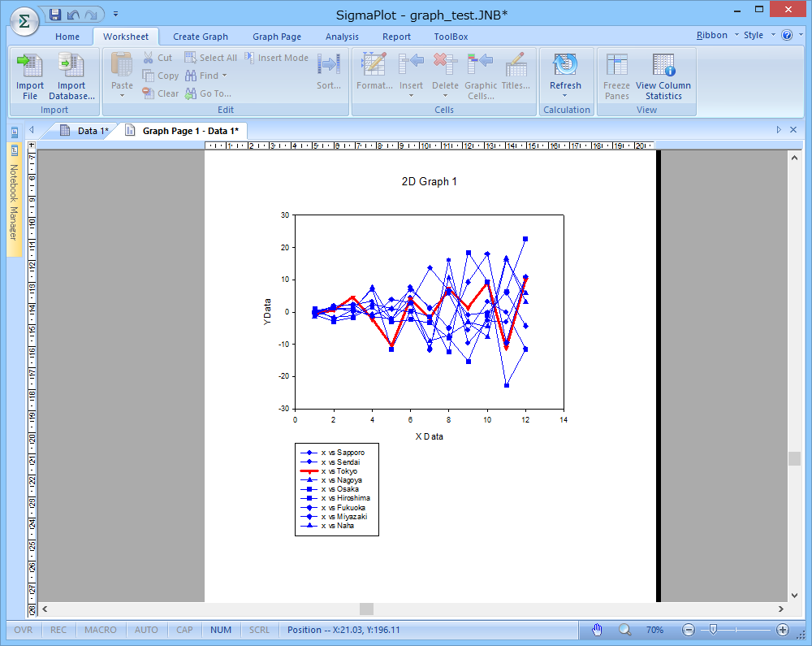Click the Save icon in quick access toolbar

[55, 14]
